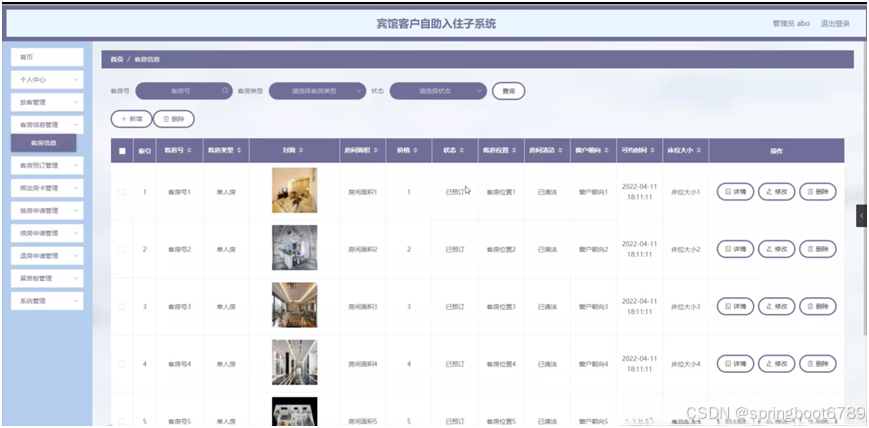Sort by 床位大小 column arrows
869x428 pixels.
[x=699, y=150]
